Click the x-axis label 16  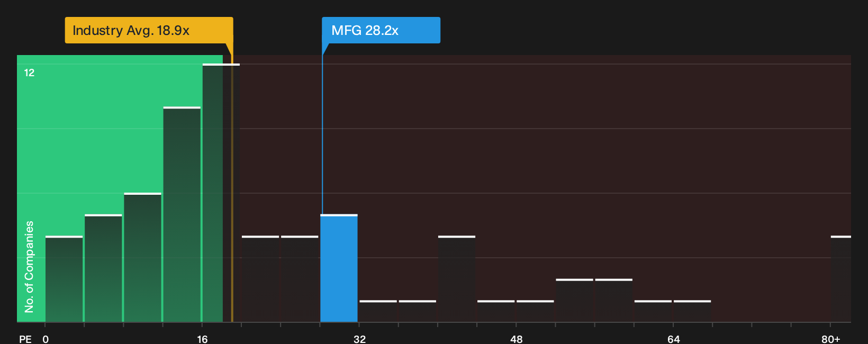(x=202, y=339)
